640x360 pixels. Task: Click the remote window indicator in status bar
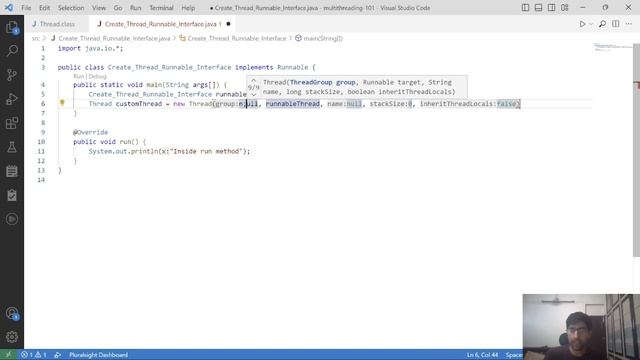(8, 355)
